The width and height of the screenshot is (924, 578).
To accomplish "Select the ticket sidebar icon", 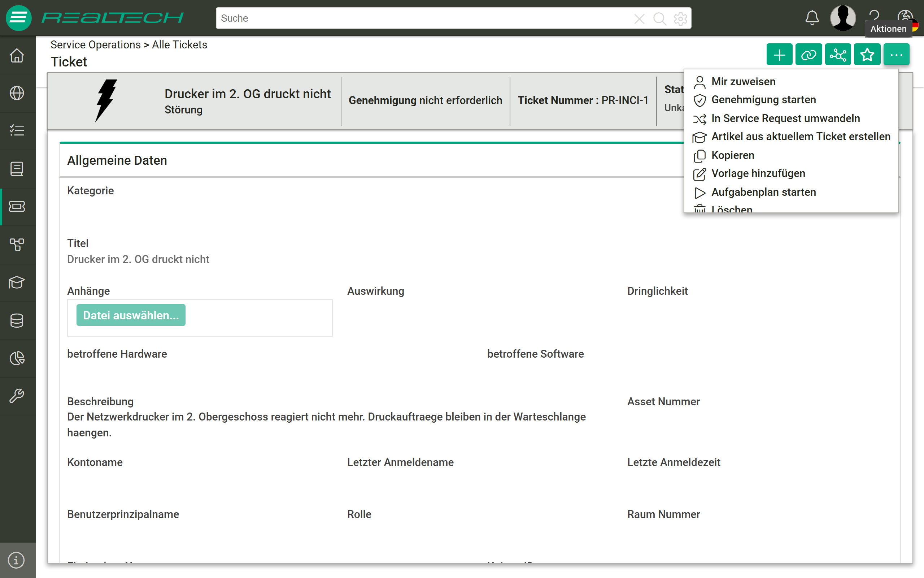I will point(17,206).
